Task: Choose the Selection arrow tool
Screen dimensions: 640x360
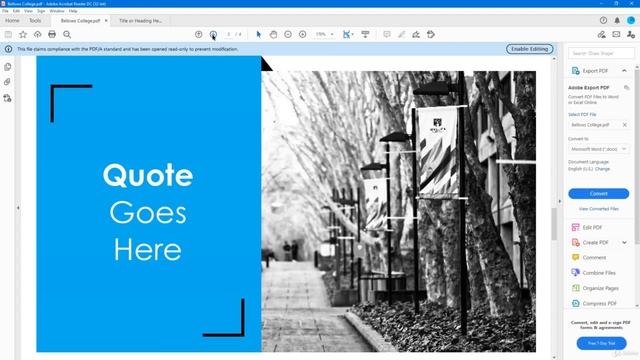Action: pos(258,35)
